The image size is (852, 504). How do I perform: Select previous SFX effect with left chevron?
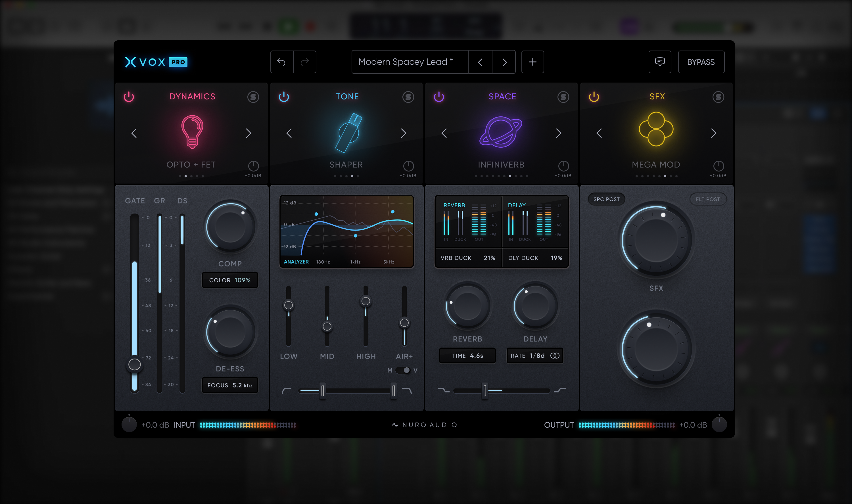click(599, 133)
